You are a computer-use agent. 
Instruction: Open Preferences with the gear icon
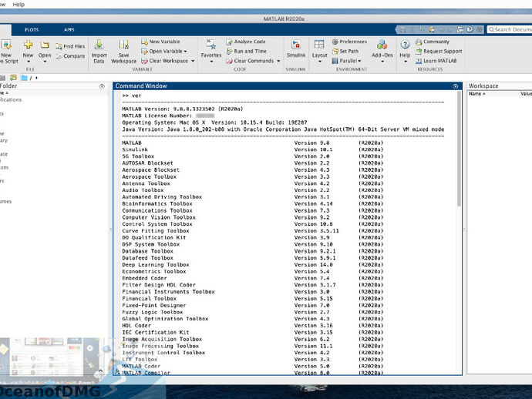point(349,42)
